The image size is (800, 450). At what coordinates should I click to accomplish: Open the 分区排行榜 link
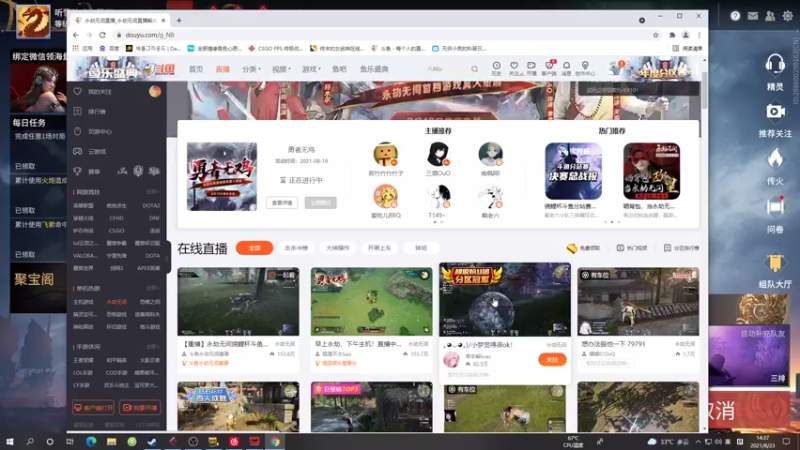pyautogui.click(x=682, y=248)
